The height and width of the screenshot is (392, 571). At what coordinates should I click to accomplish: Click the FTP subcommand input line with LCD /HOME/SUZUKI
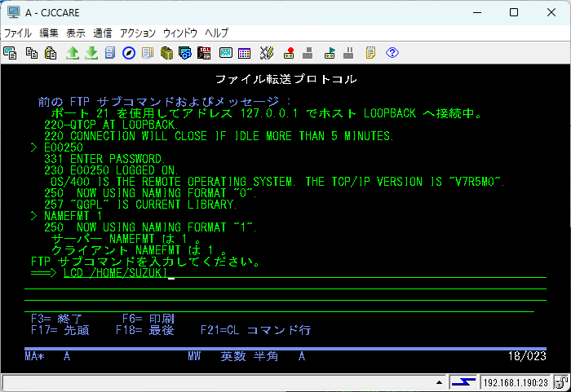[305, 273]
